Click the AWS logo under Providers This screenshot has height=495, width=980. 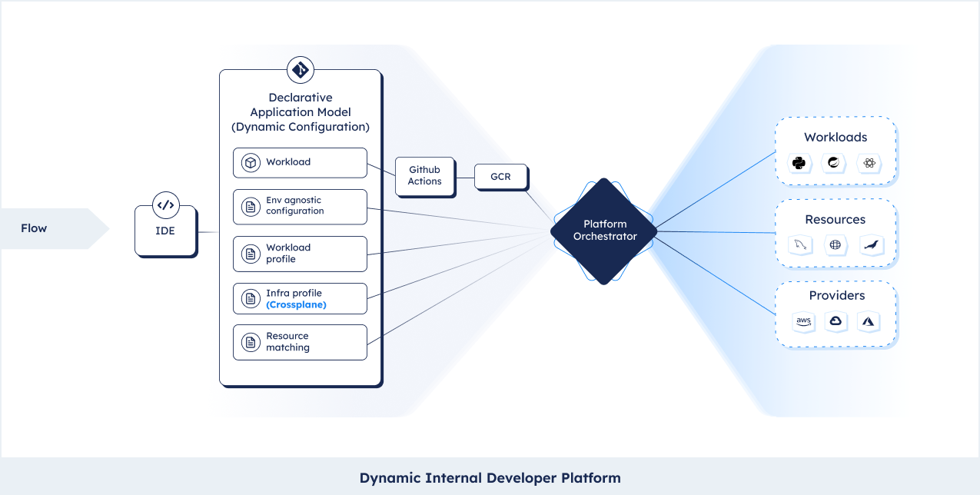pos(803,322)
